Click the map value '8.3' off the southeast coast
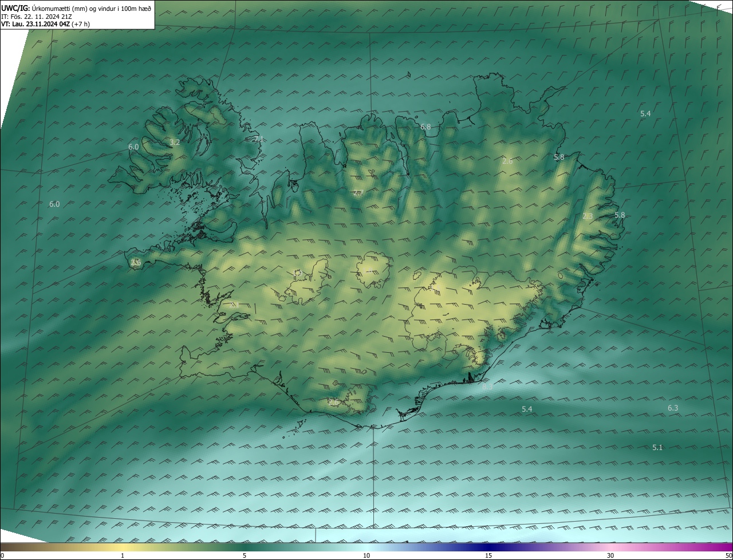 click(487, 387)
